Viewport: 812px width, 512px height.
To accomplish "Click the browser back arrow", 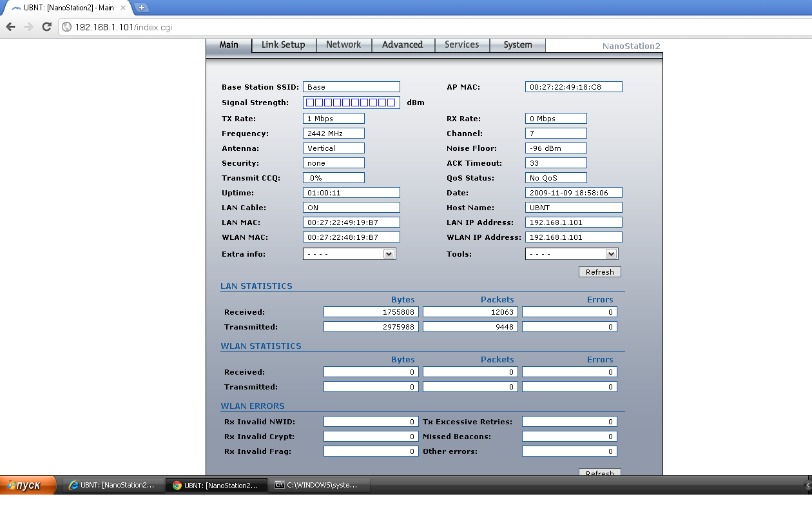I will coord(10,26).
